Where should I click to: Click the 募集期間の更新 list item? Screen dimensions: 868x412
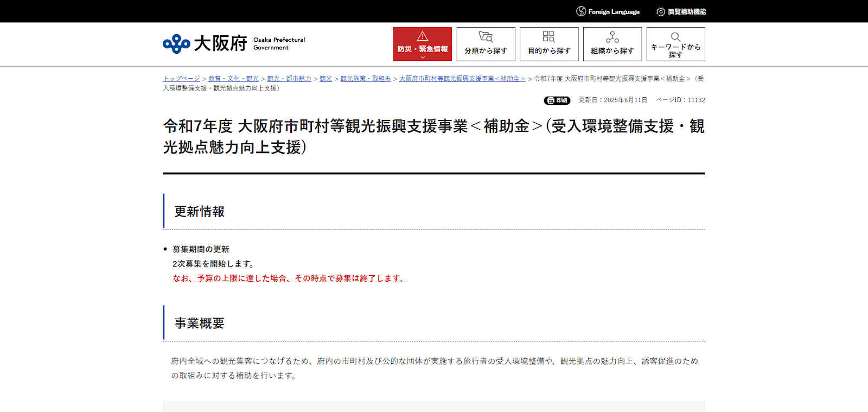[x=201, y=249]
